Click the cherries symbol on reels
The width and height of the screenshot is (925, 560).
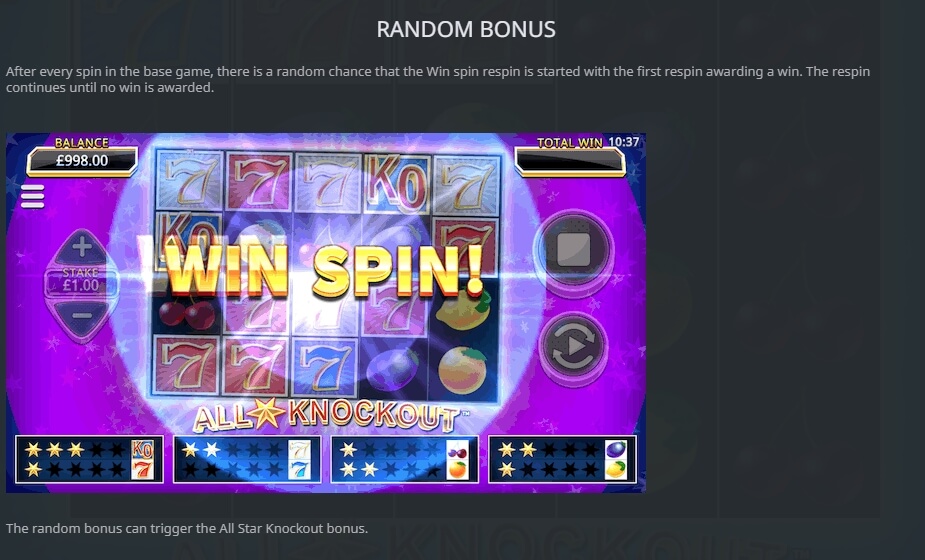tap(188, 313)
